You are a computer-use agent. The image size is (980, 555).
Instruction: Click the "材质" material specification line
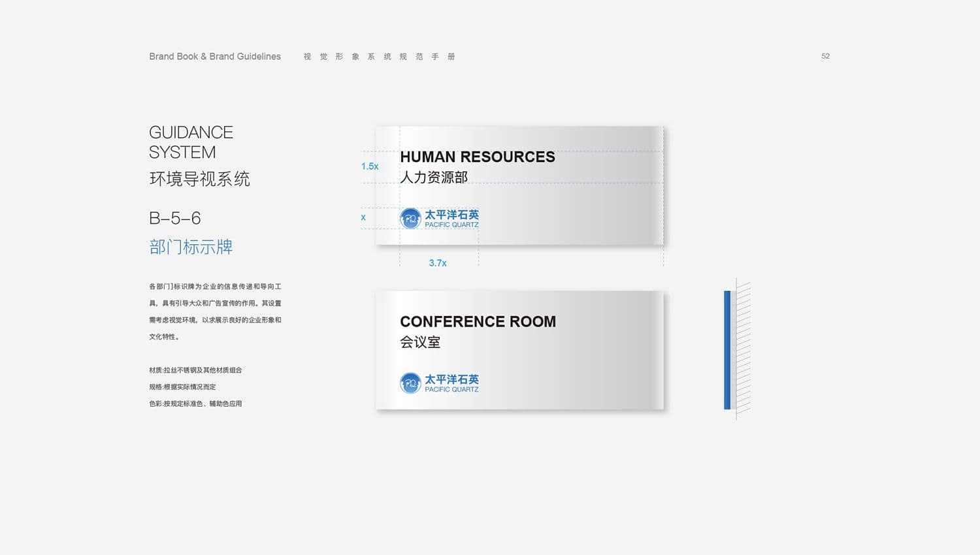tap(195, 370)
